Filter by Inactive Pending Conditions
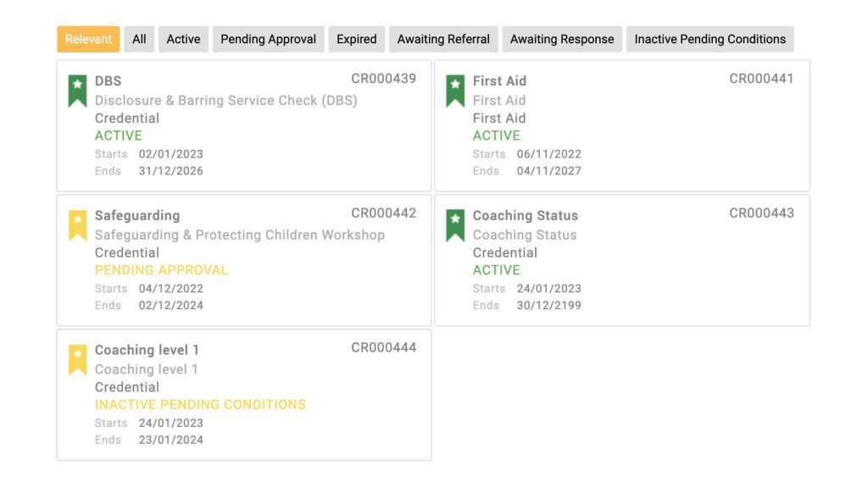Image resolution: width=868 pixels, height=487 pixels. (x=709, y=39)
